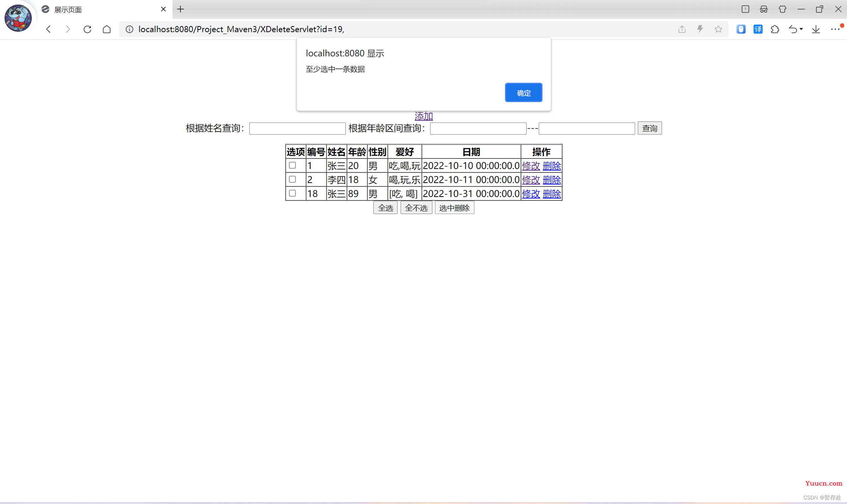Viewport: 847px width, 504px height.
Task: Click the share icon in address bar
Action: pos(682,29)
